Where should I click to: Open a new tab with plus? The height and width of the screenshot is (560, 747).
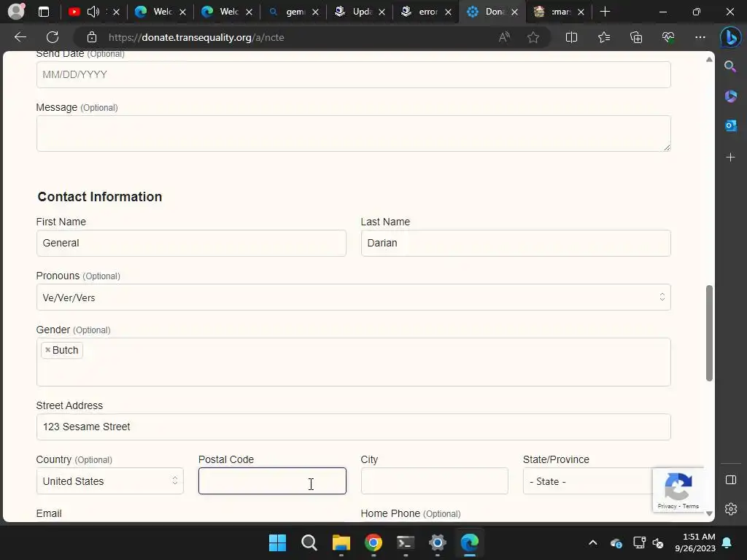tap(605, 12)
